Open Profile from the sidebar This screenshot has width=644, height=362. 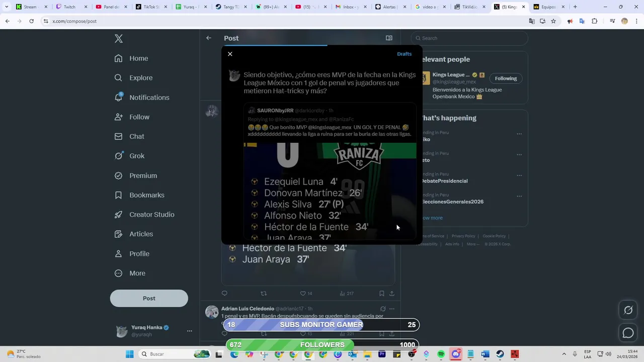(x=132, y=254)
